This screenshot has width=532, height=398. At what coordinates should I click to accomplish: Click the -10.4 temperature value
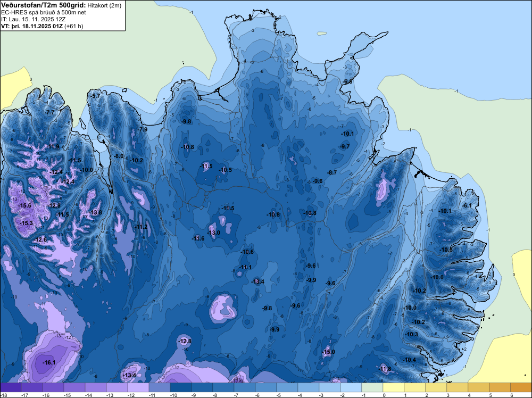click(x=410, y=360)
